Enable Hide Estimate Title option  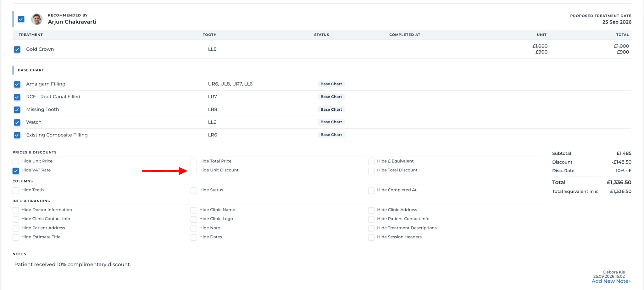coord(16,237)
